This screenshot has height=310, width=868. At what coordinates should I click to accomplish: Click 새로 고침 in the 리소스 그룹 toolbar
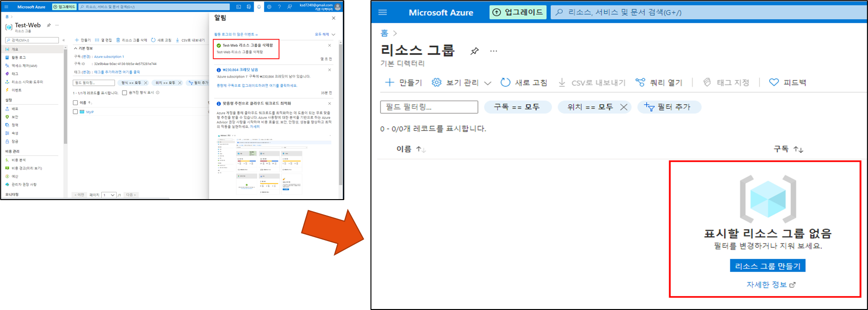(524, 82)
